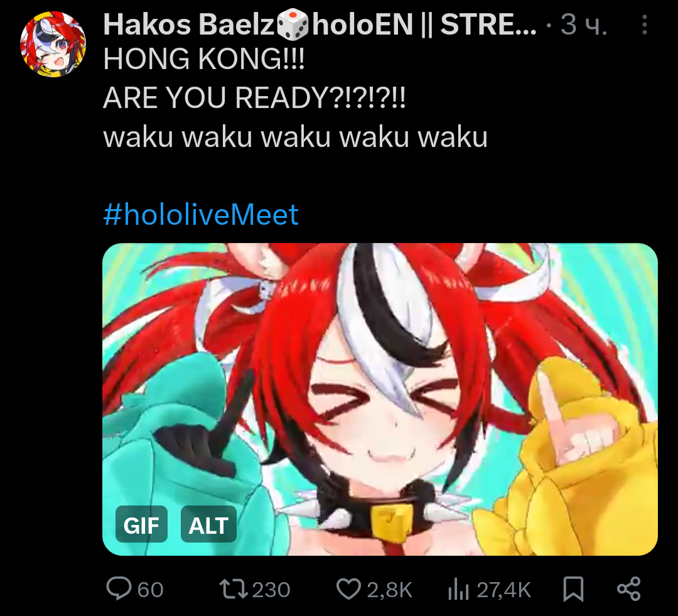Click the reply speech bubble icon

tap(119, 589)
